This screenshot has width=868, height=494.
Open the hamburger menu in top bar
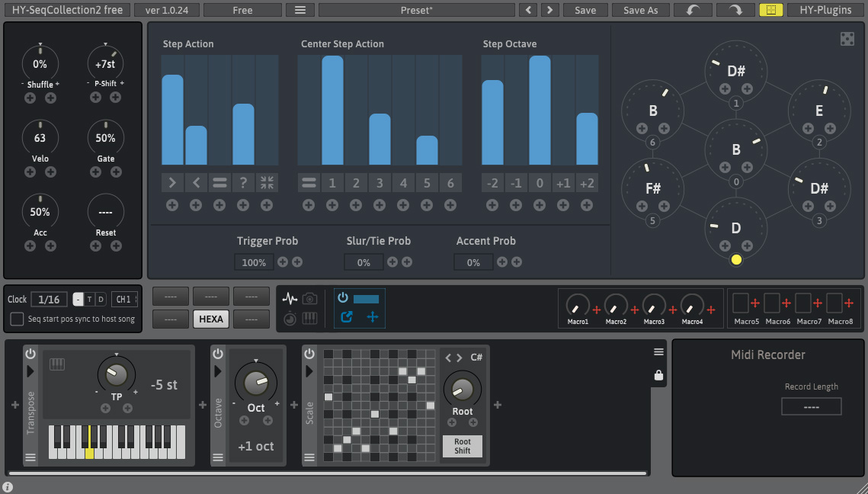point(300,10)
